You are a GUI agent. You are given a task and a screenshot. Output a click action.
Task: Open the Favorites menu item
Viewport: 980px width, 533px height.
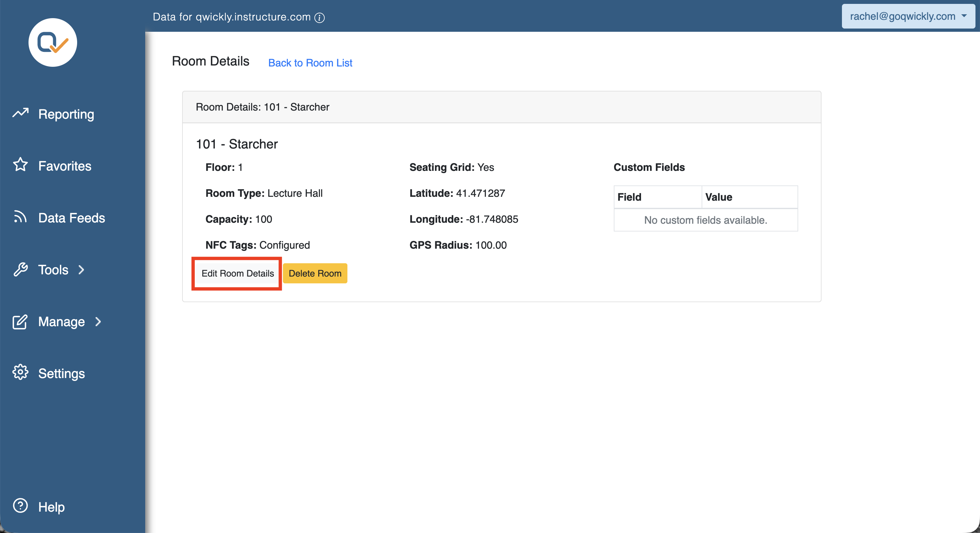pyautogui.click(x=65, y=166)
